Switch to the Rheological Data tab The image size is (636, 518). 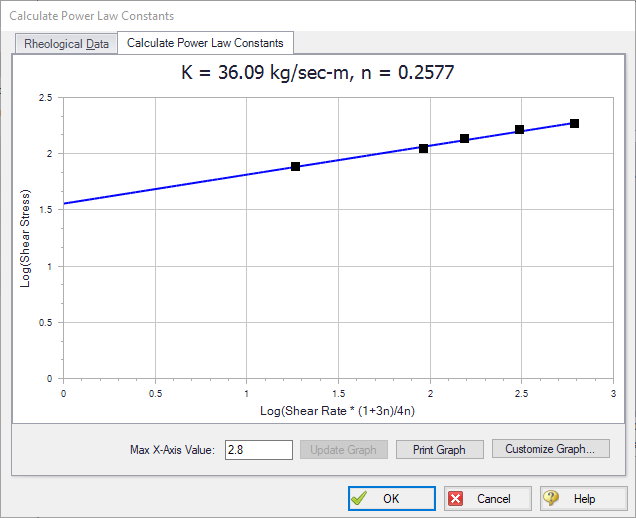click(65, 43)
